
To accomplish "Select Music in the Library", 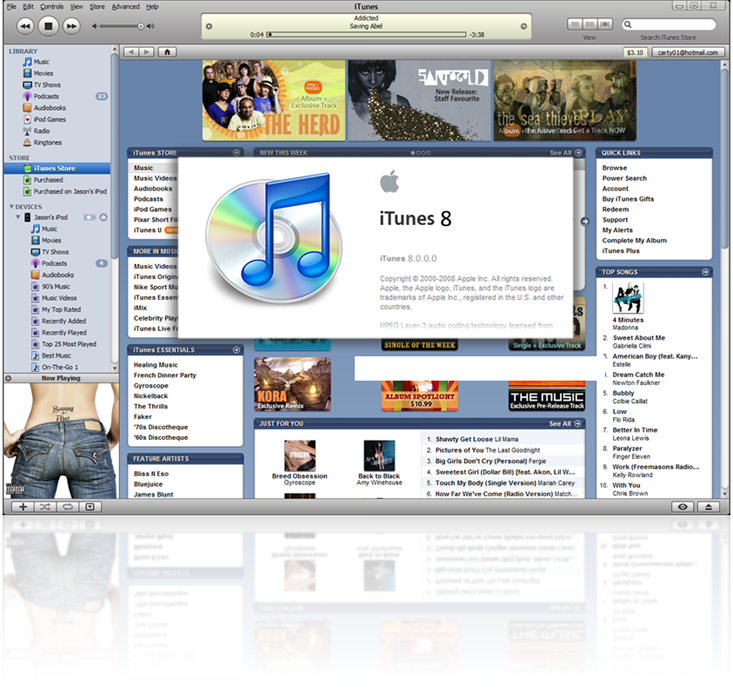I will click(x=41, y=62).
